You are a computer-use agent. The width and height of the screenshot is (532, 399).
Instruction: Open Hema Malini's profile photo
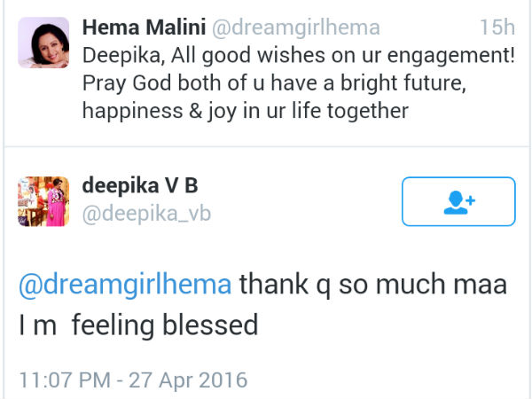43,42
